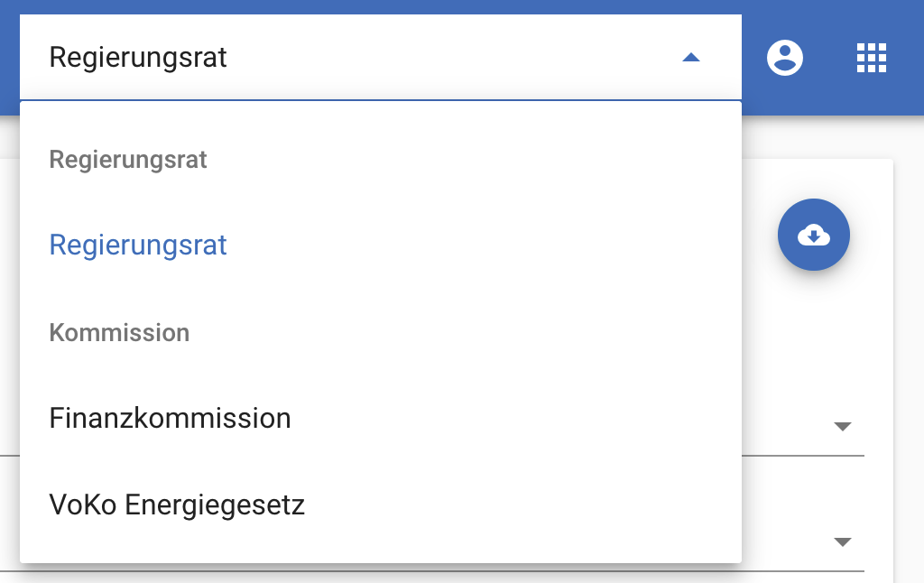Click the underline of the upper select field
The height and width of the screenshot is (583, 924).
[803, 456]
